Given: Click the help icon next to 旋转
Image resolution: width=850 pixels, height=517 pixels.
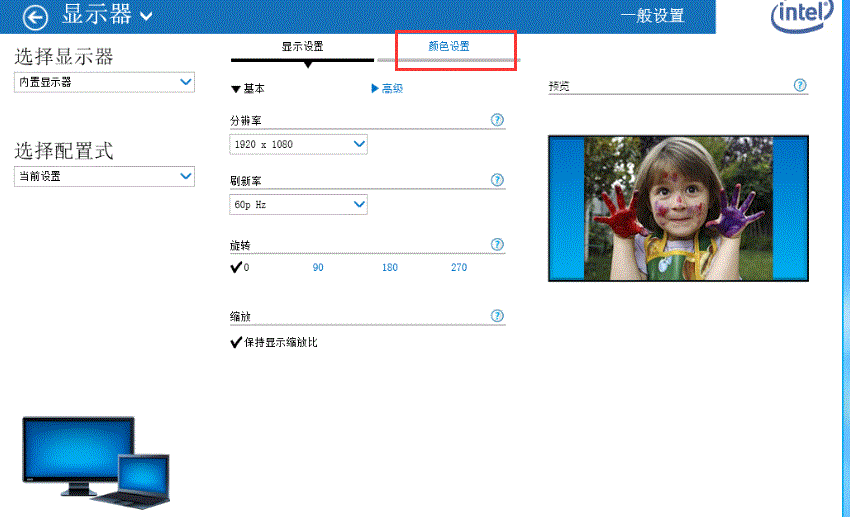Looking at the screenshot, I should click(x=497, y=244).
